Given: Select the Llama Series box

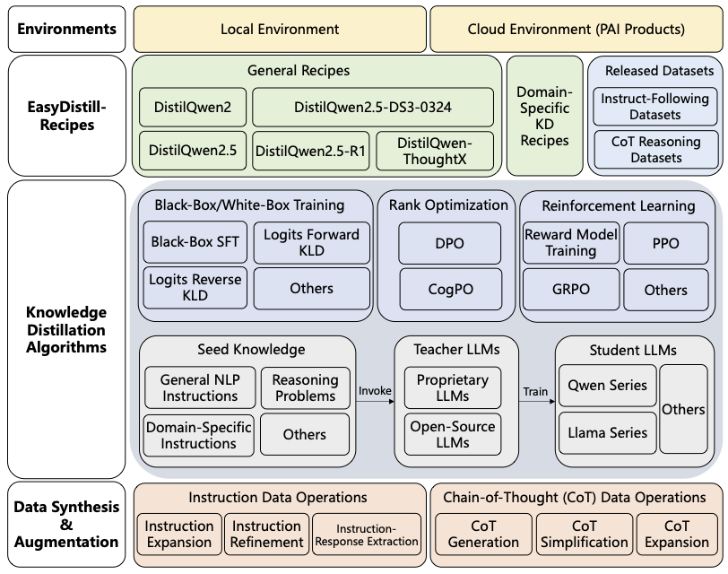Looking at the screenshot, I should [x=607, y=433].
